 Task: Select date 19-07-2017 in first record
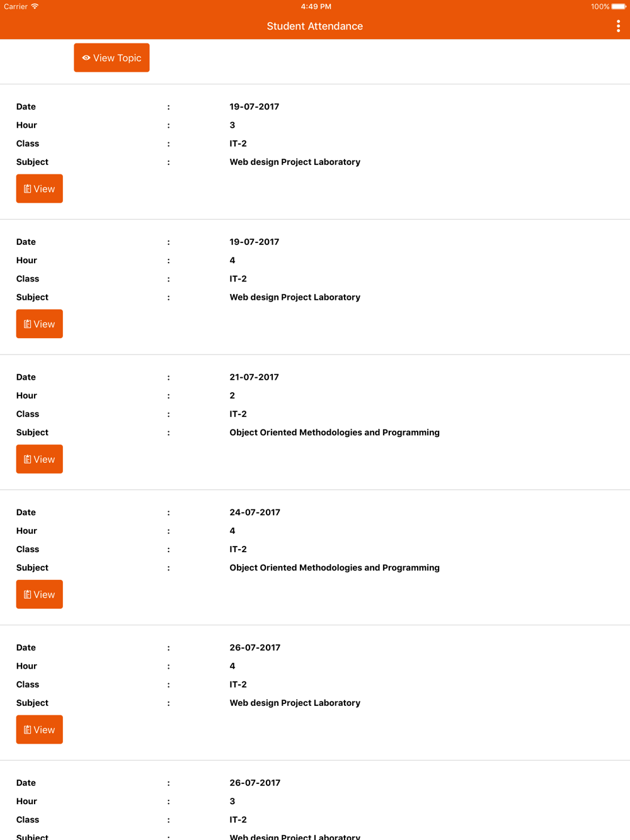[255, 106]
